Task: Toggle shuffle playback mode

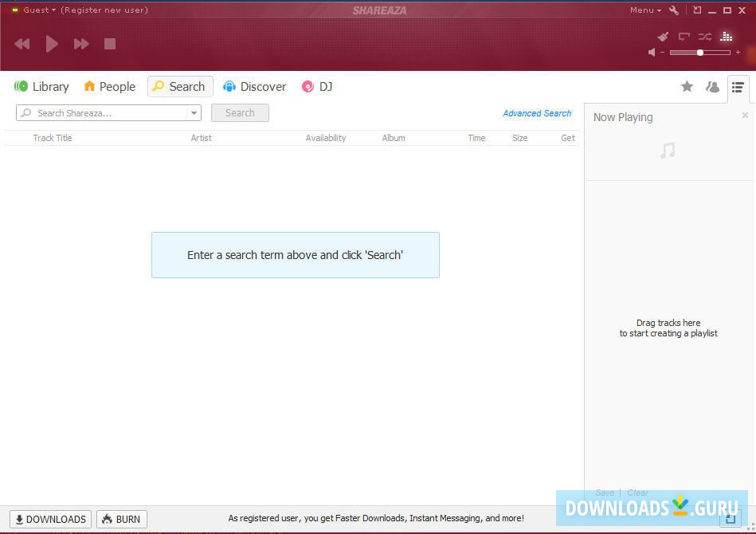Action: [x=705, y=37]
